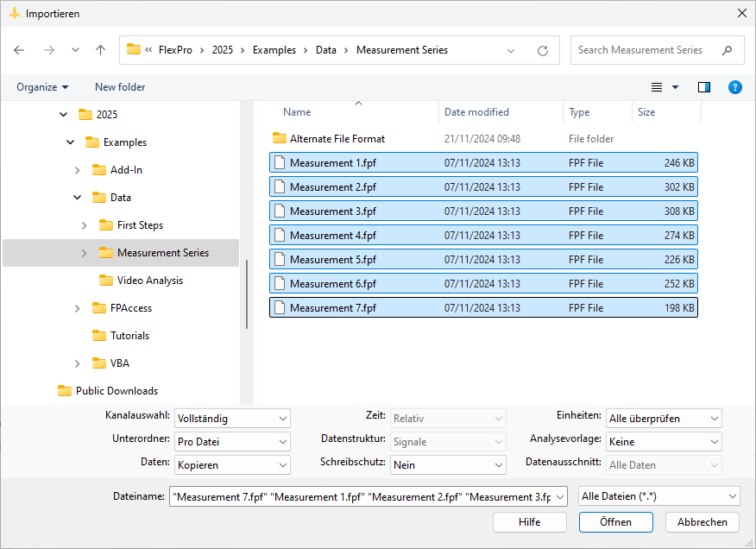
Task: Toggle the preview pane icon
Action: pyautogui.click(x=704, y=87)
